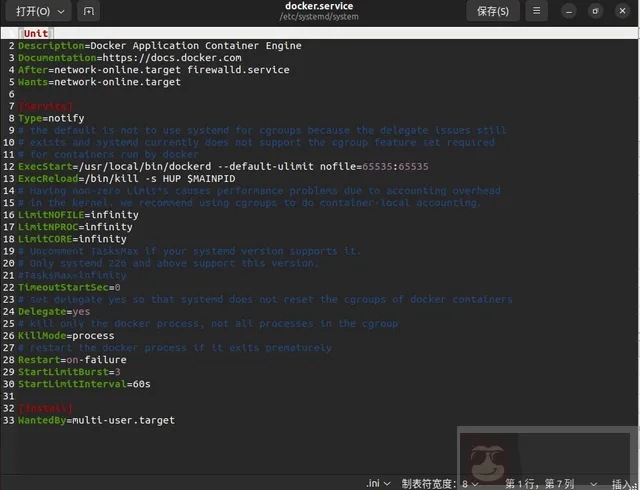The width and height of the screenshot is (640, 490).
Task: Create a new document with the new-tab icon
Action: point(90,12)
